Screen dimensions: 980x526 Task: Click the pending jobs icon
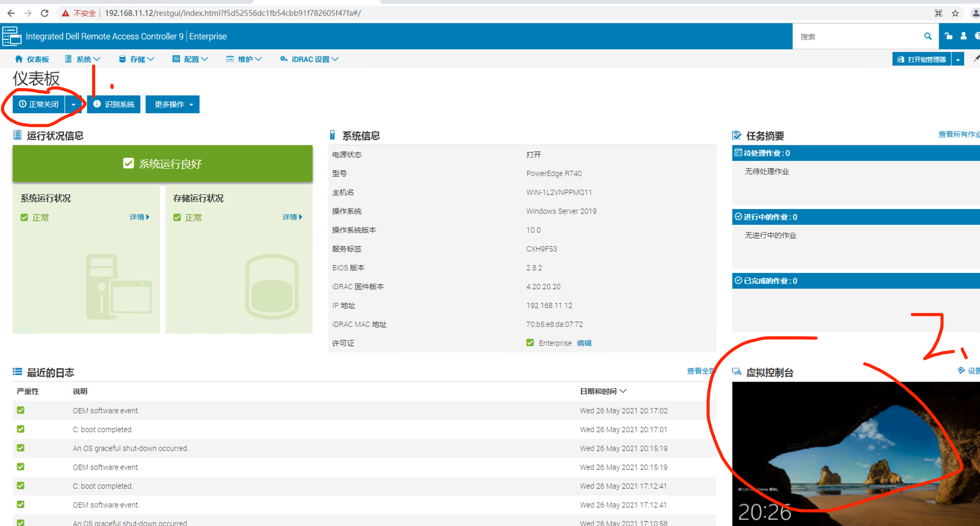point(738,153)
